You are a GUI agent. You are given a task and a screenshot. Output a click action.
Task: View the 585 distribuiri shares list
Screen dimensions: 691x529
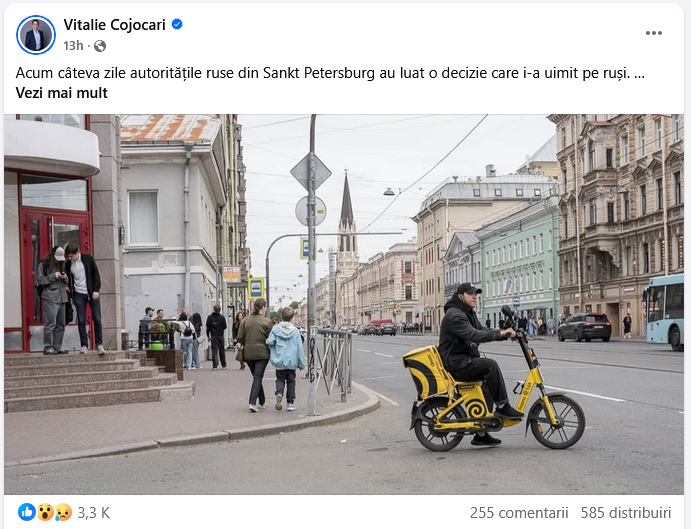[x=626, y=513]
